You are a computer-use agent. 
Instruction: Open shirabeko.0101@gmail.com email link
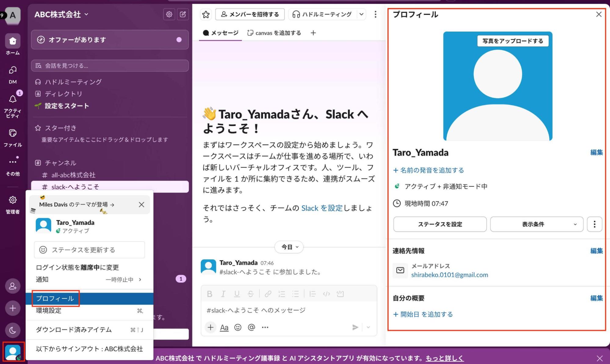coord(449,275)
